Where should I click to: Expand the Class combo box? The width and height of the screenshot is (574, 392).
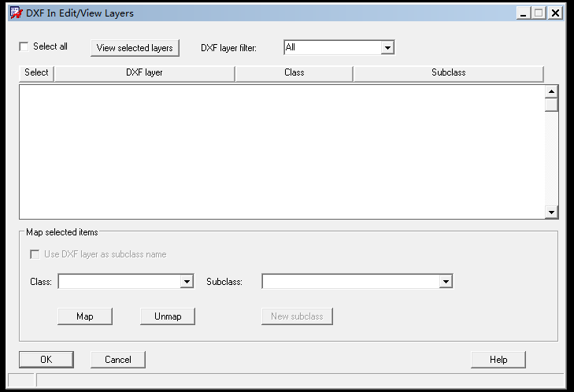[187, 282]
